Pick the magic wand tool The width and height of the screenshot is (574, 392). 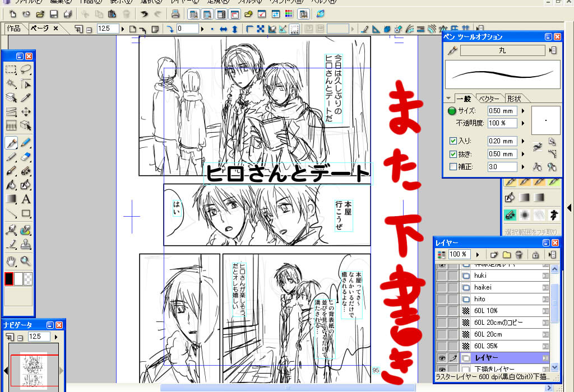(11, 84)
